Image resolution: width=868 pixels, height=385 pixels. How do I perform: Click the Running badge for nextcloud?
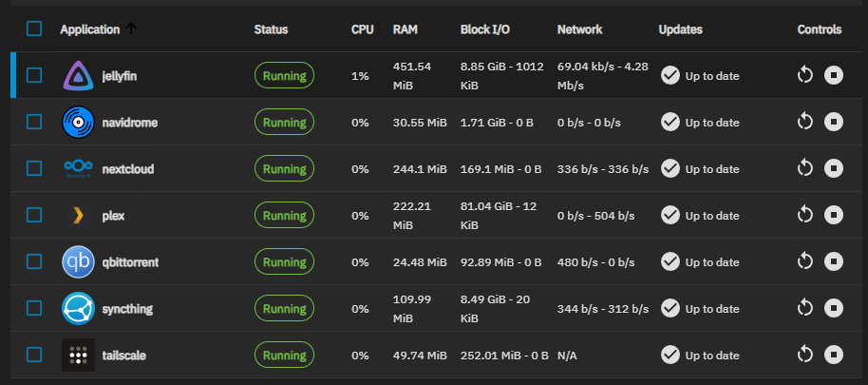pyautogui.click(x=284, y=169)
